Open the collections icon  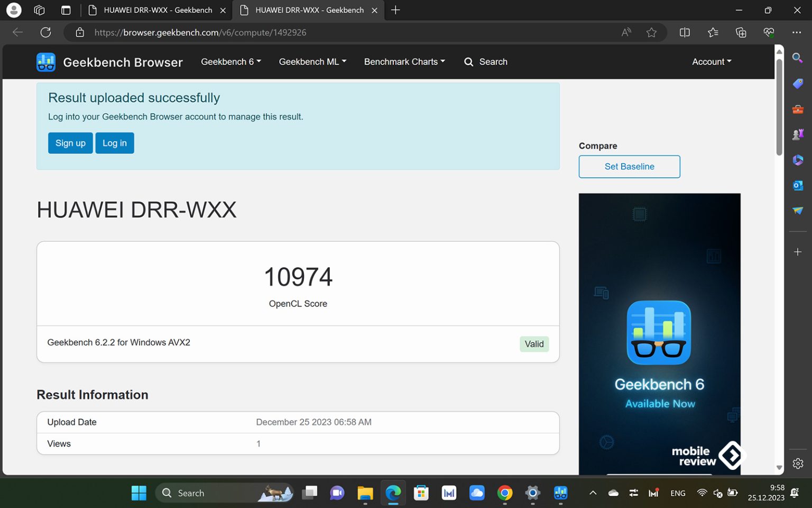tap(741, 32)
